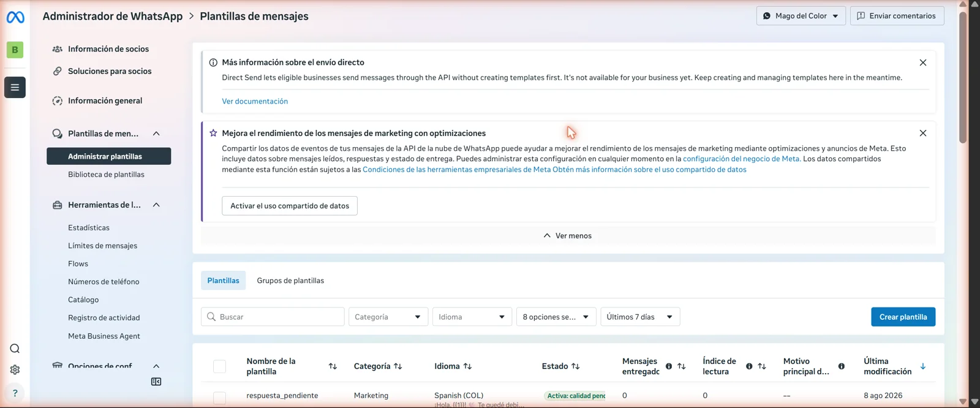Open Administrar plantillas in sidebar

[x=109, y=156]
